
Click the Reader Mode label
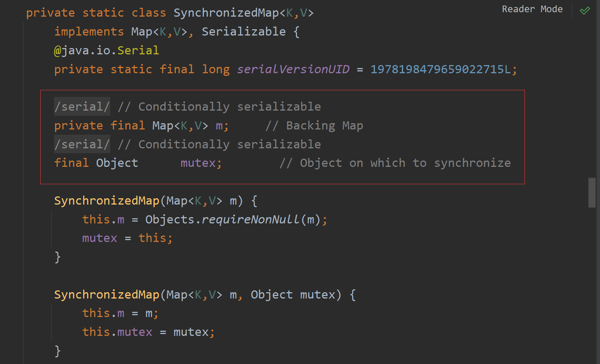[532, 9]
